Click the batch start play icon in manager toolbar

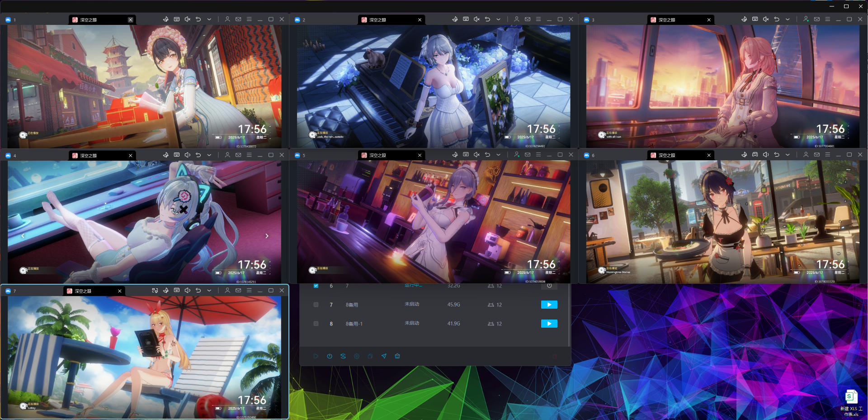(316, 356)
